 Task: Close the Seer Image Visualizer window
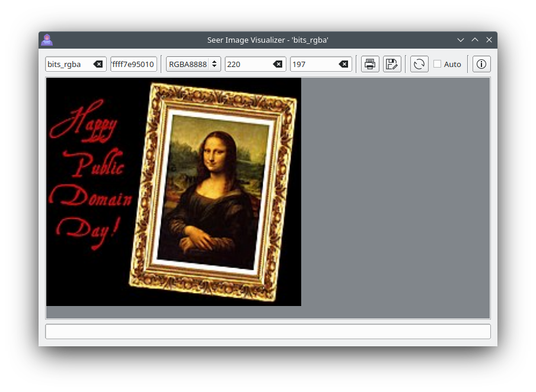(489, 40)
